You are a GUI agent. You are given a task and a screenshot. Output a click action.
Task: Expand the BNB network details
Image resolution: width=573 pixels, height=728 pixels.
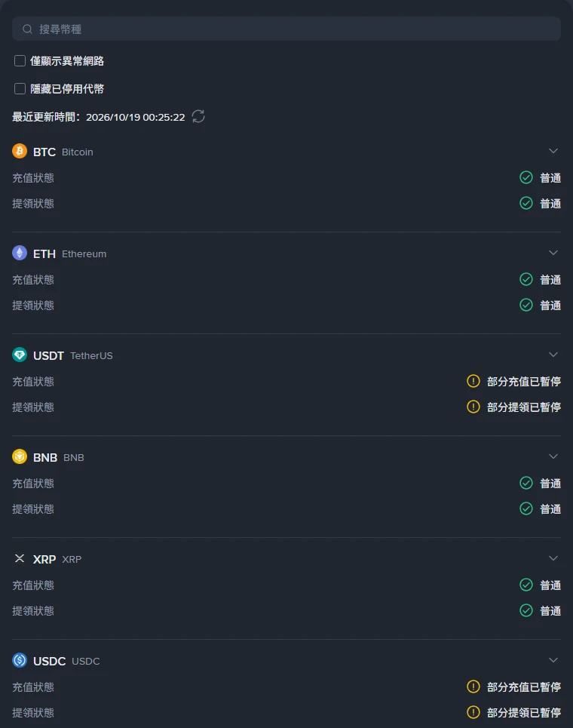[x=553, y=456]
